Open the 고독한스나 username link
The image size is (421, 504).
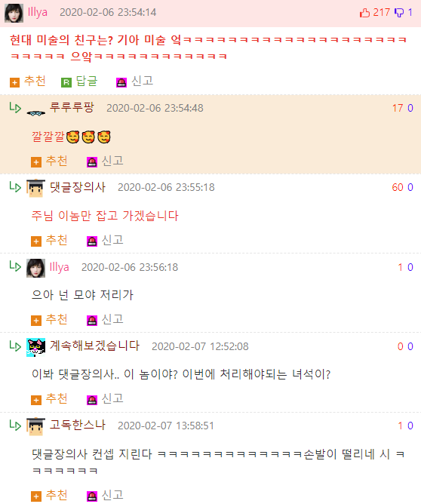78,425
